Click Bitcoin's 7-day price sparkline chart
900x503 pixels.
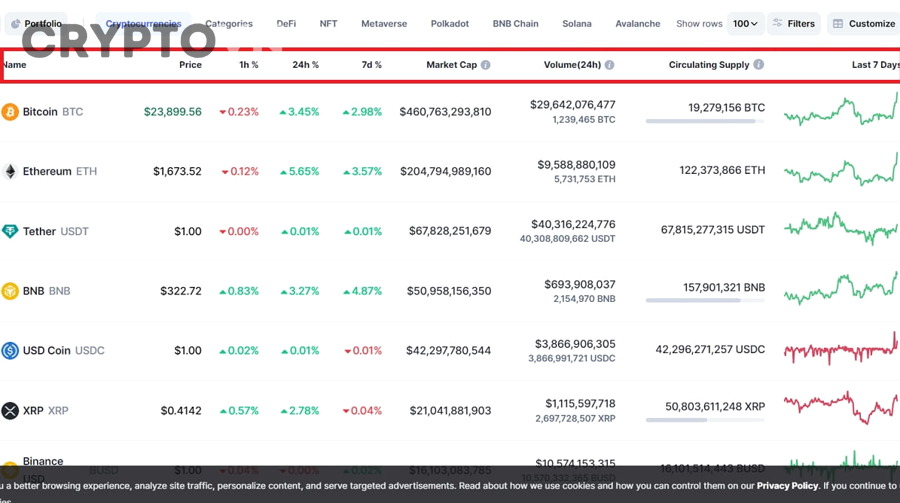point(841,109)
